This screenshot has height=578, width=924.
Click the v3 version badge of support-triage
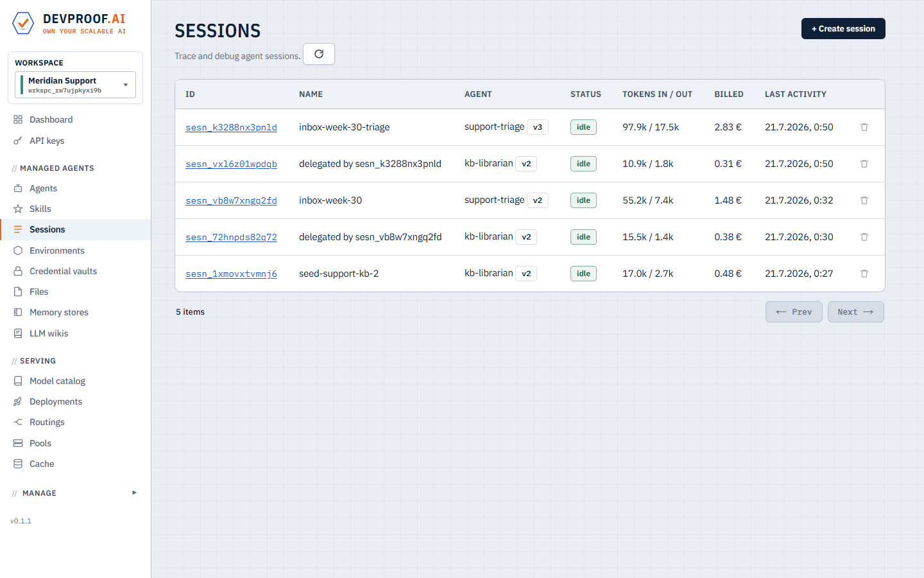pos(538,127)
